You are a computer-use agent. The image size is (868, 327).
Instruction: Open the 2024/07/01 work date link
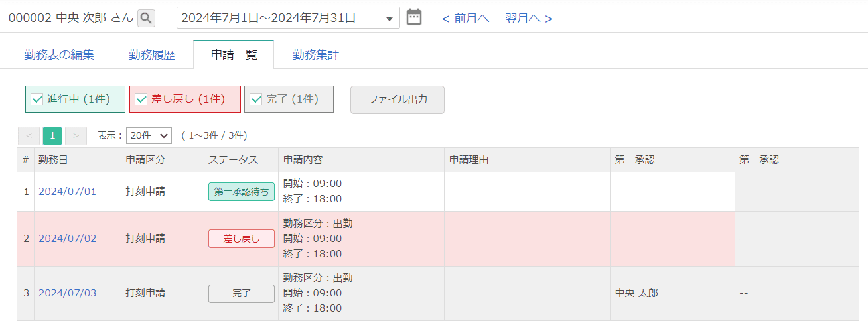67,192
